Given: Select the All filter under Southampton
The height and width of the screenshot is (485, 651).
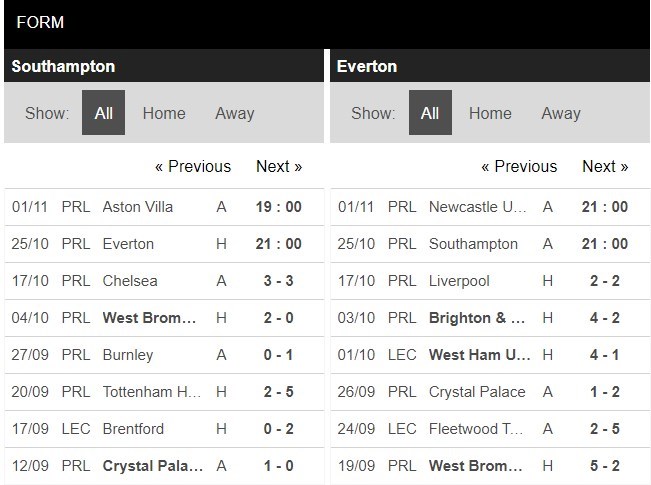Looking at the screenshot, I should 103,113.
